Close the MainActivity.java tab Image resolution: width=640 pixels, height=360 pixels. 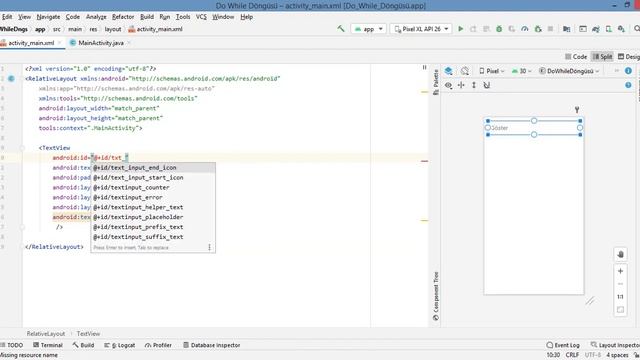(129, 43)
